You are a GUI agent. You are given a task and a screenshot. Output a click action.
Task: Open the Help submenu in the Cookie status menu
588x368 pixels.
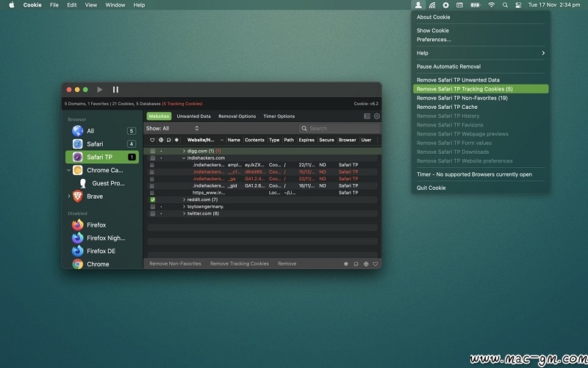click(481, 53)
